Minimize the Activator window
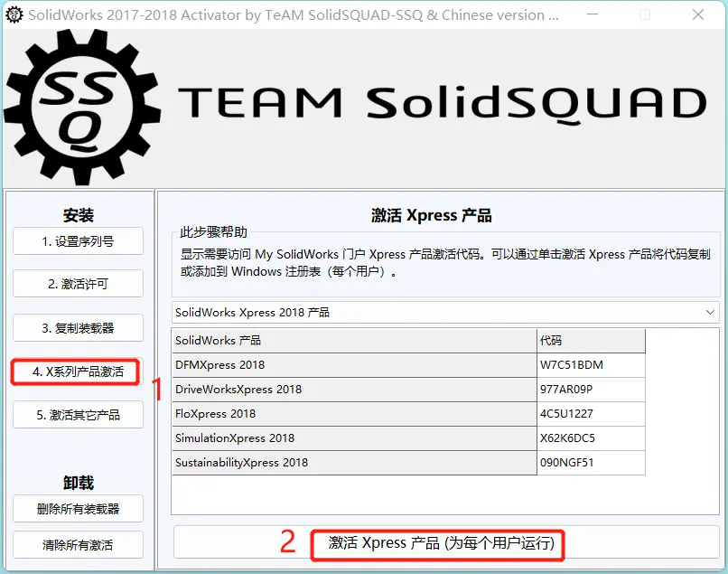 (x=592, y=14)
